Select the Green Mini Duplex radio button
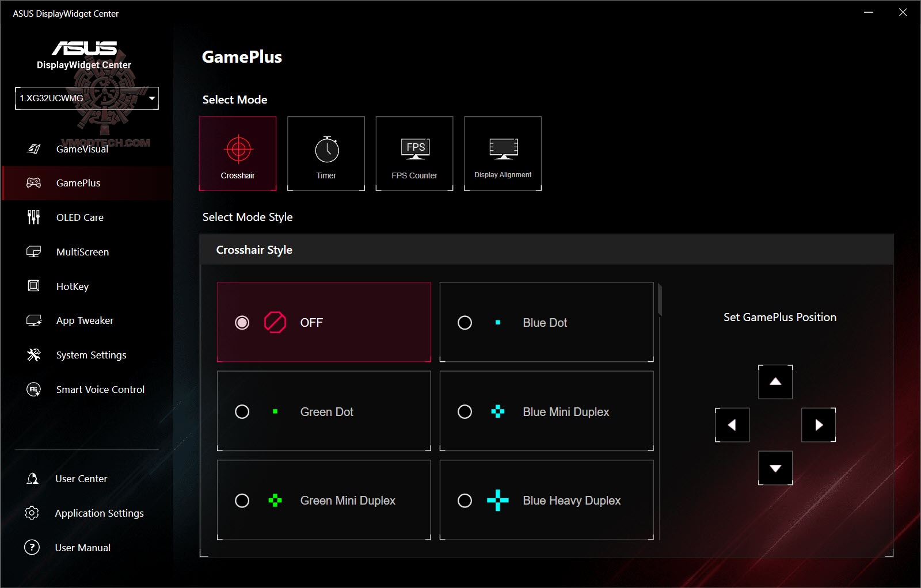This screenshot has height=588, width=921. point(242,501)
